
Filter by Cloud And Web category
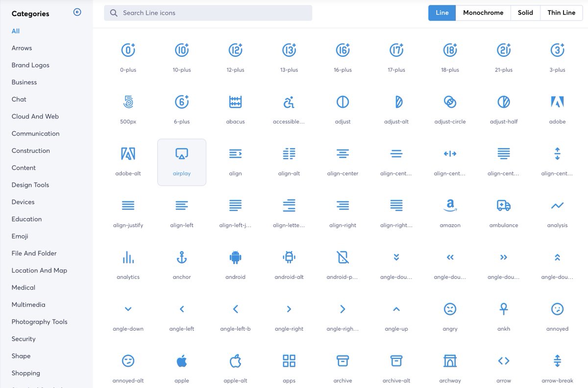click(35, 117)
